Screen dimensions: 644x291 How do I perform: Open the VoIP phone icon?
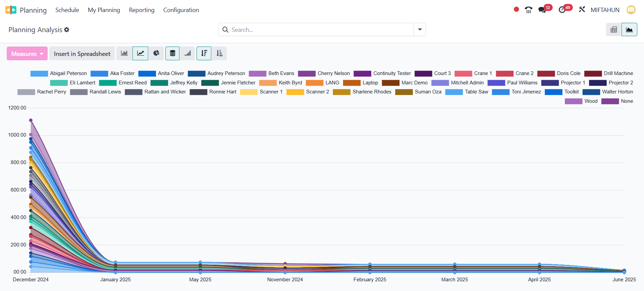click(529, 10)
